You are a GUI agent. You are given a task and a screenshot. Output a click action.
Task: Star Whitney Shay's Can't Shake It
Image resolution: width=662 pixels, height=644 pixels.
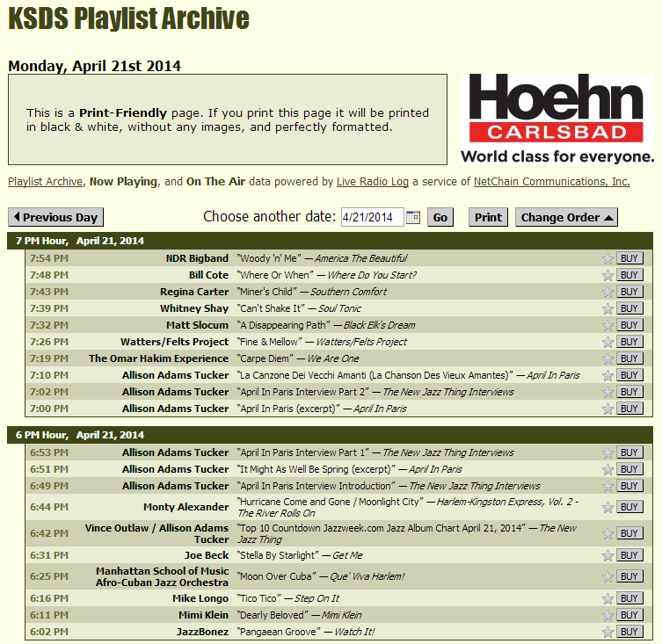(607, 308)
